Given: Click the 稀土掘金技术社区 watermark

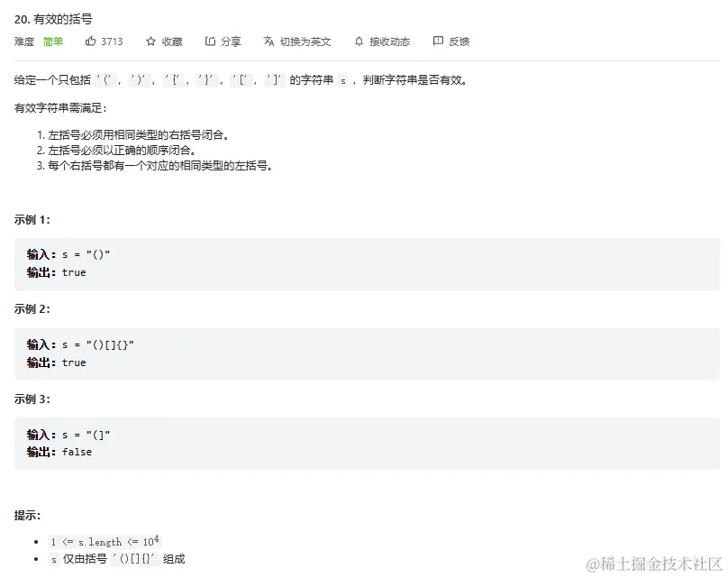Looking at the screenshot, I should 654,564.
